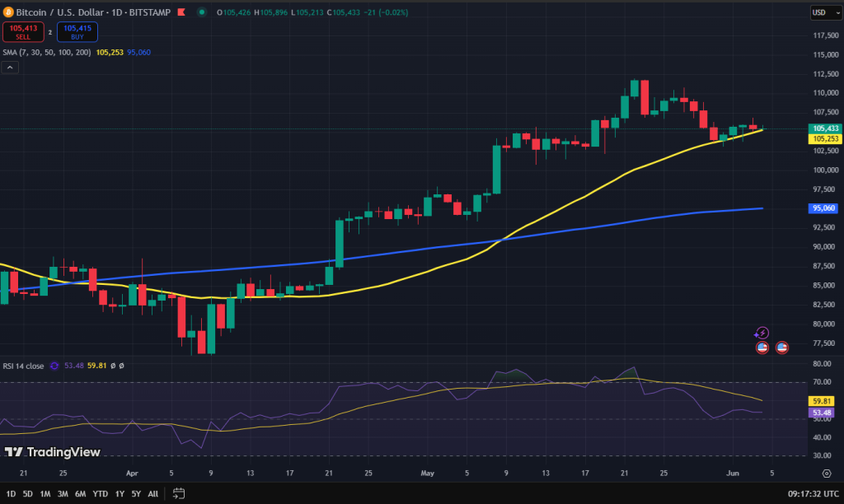Click the yellow 59.81 RSI axis label
The width and height of the screenshot is (844, 504).
[x=822, y=401]
